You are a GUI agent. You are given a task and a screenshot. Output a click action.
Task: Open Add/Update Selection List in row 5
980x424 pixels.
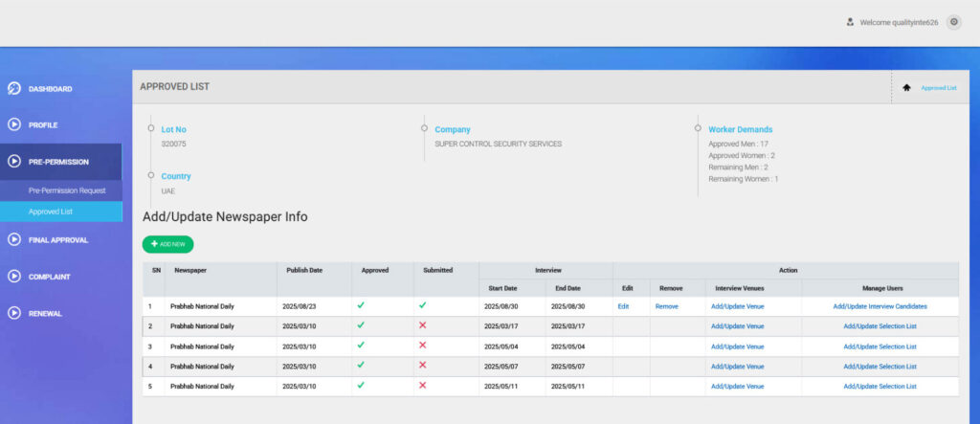pos(880,387)
